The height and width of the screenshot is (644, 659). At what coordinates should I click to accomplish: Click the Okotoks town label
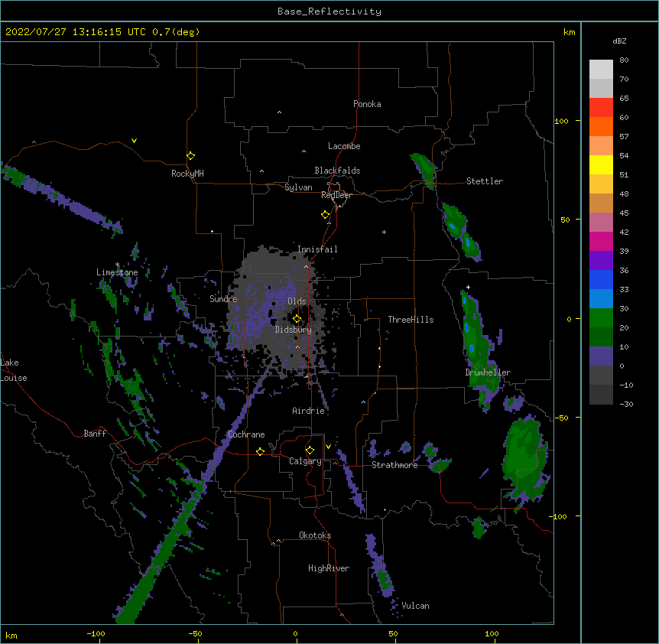pos(315,535)
